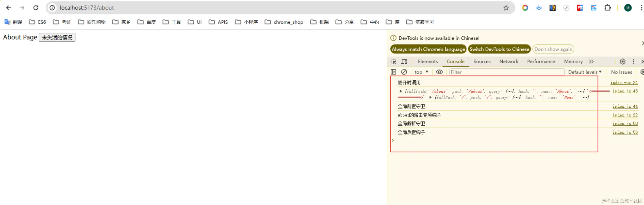Viewport: 644px width, 205px height.
Task: Switch to the Elements tab
Action: click(x=428, y=62)
